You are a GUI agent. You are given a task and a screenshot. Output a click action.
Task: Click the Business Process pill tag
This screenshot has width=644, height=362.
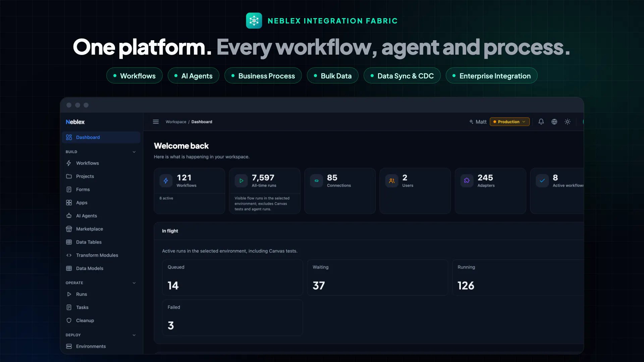pyautogui.click(x=263, y=76)
